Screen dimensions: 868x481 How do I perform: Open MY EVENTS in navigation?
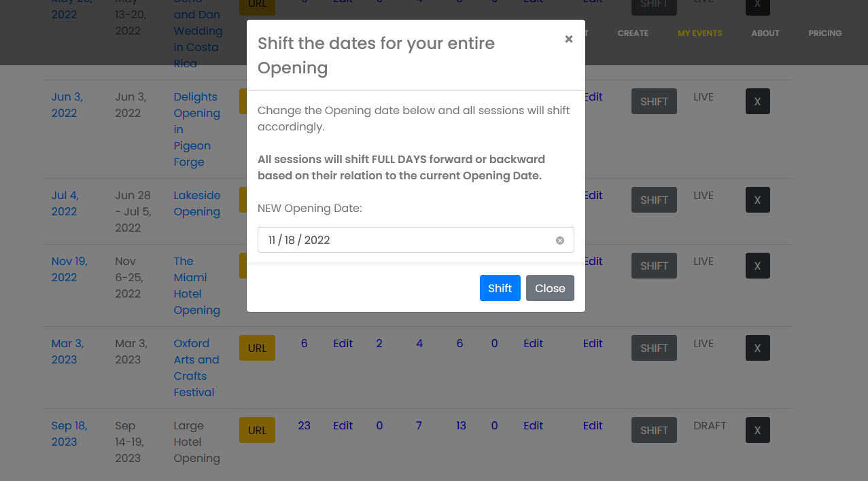pyautogui.click(x=699, y=33)
